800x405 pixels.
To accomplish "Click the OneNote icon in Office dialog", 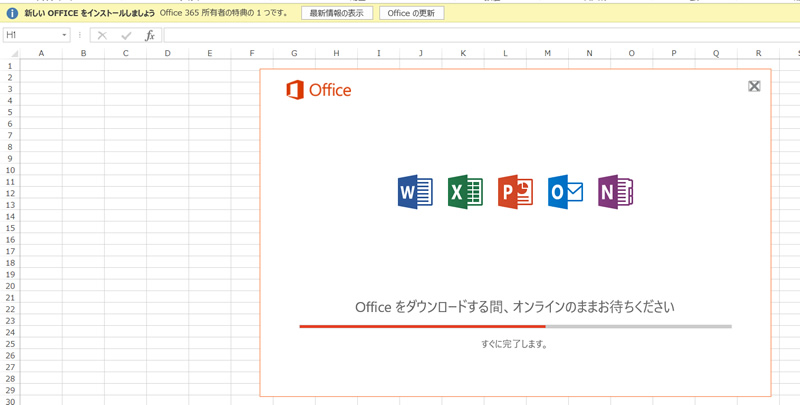I will [x=615, y=192].
